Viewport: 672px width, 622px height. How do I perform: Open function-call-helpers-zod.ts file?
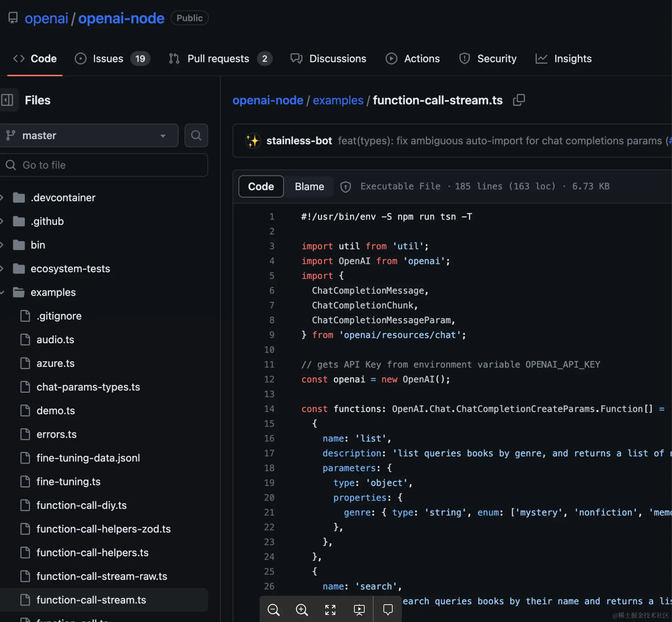point(103,529)
